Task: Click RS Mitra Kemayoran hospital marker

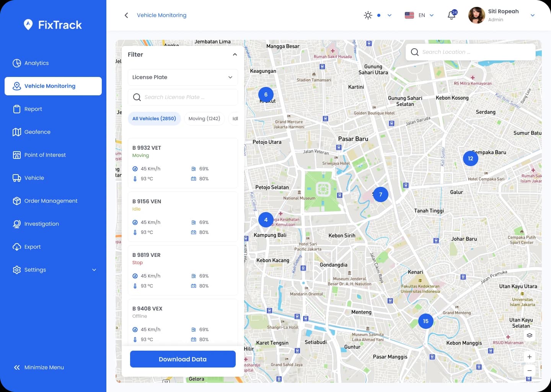Action: pyautogui.click(x=473, y=78)
